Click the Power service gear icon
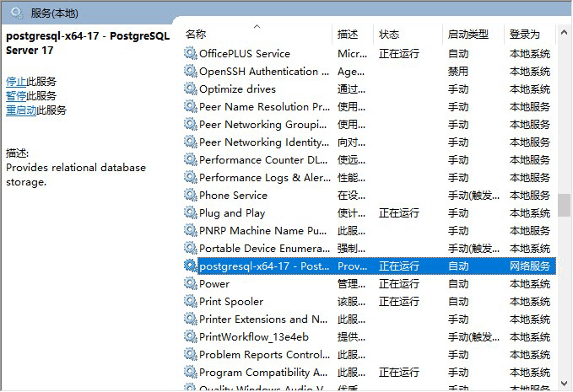Viewport: 573px width, 392px height. 190,283
